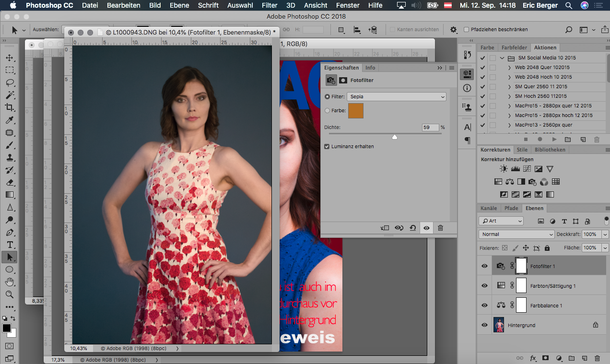The height and width of the screenshot is (364, 610).
Task: Uncheck Luminanz erhalten
Action: [327, 146]
